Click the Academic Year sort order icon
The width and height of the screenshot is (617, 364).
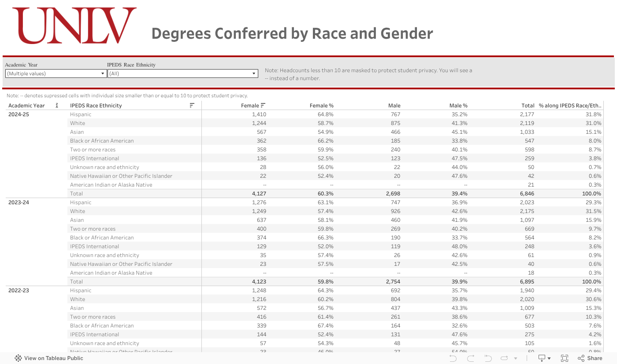tap(57, 105)
